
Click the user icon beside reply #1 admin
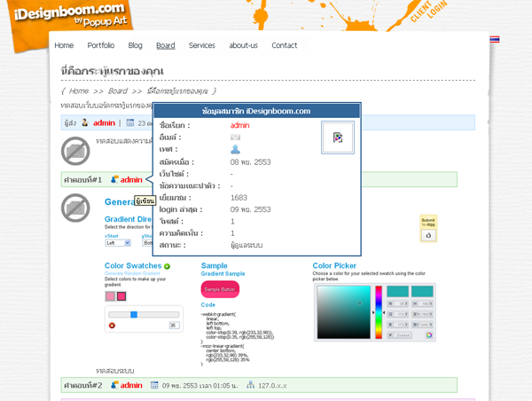(114, 179)
